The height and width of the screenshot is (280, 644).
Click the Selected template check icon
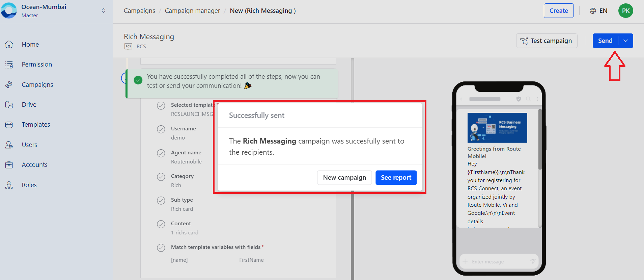(161, 106)
